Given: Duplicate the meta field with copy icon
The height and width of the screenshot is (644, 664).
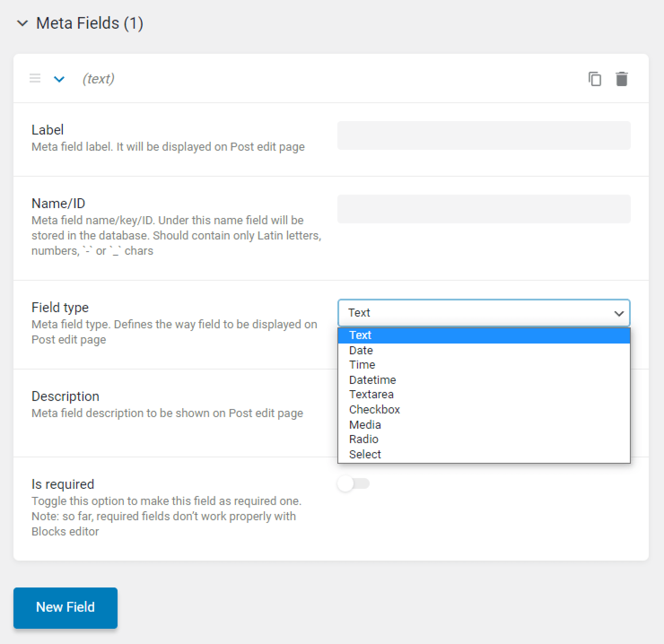Looking at the screenshot, I should 595,78.
